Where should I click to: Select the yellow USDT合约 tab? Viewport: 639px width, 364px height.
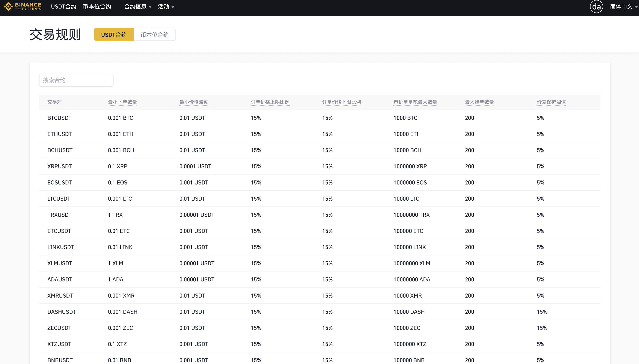(x=114, y=35)
